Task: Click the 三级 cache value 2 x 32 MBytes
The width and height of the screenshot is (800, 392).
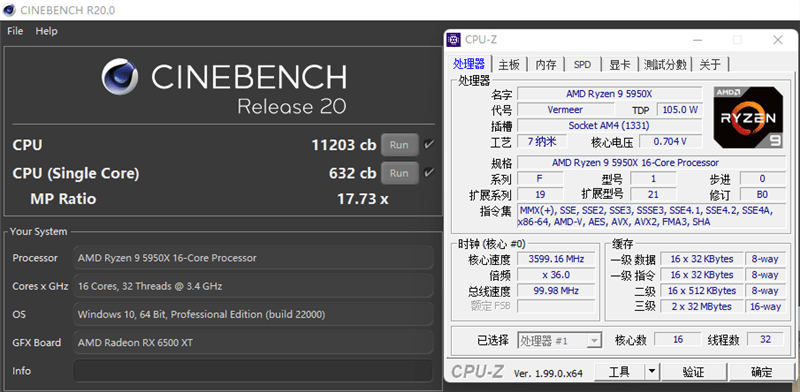Action: (702, 306)
